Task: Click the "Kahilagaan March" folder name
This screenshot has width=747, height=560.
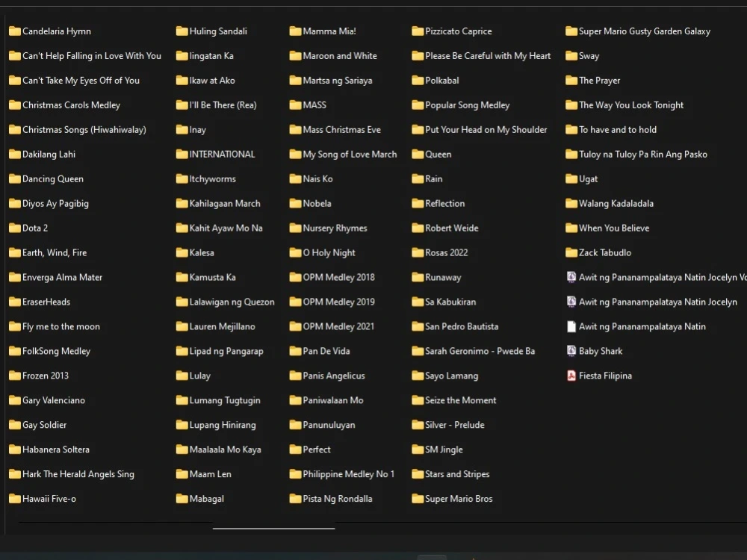Action: (x=225, y=203)
